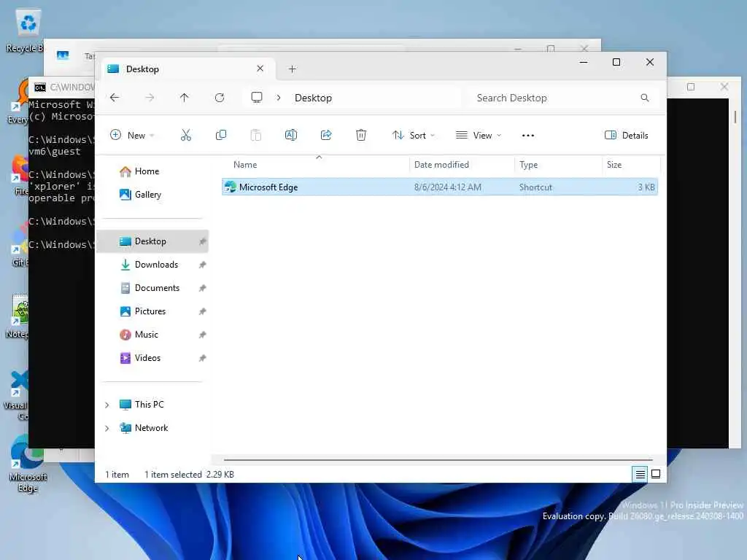747x560 pixels.
Task: Click the Cut scissors icon in toolbar
Action: [186, 135]
